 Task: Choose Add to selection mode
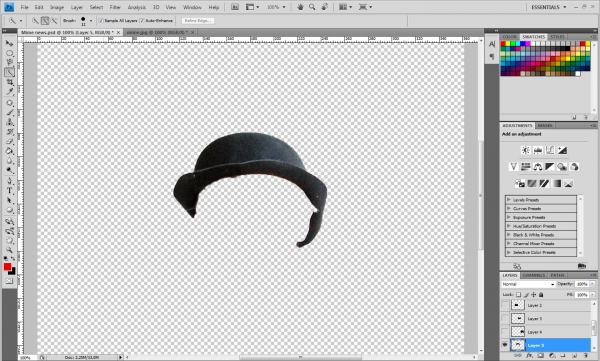(45, 21)
